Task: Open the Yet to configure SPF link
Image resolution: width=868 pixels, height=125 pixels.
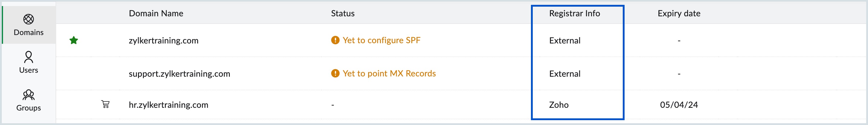Action: (381, 40)
